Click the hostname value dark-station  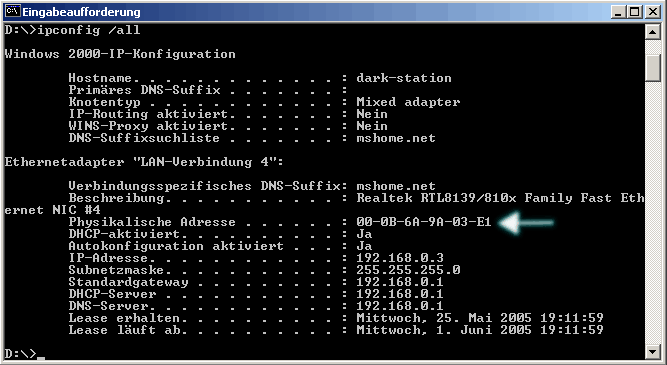[x=404, y=78]
